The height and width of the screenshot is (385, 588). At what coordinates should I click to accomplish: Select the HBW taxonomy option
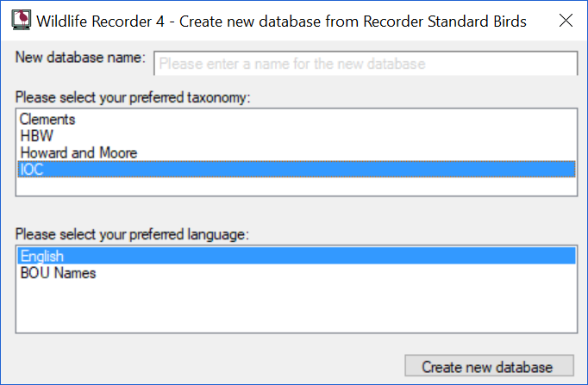297,136
